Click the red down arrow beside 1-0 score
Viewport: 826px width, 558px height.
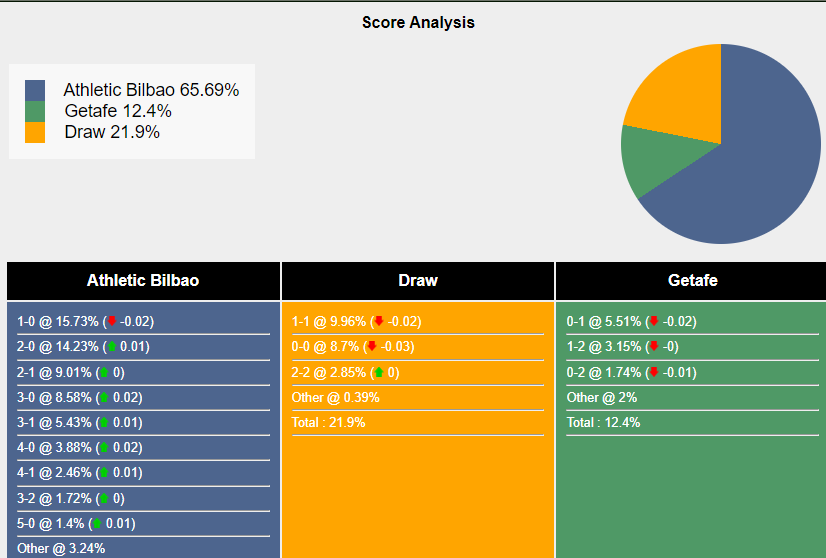112,321
